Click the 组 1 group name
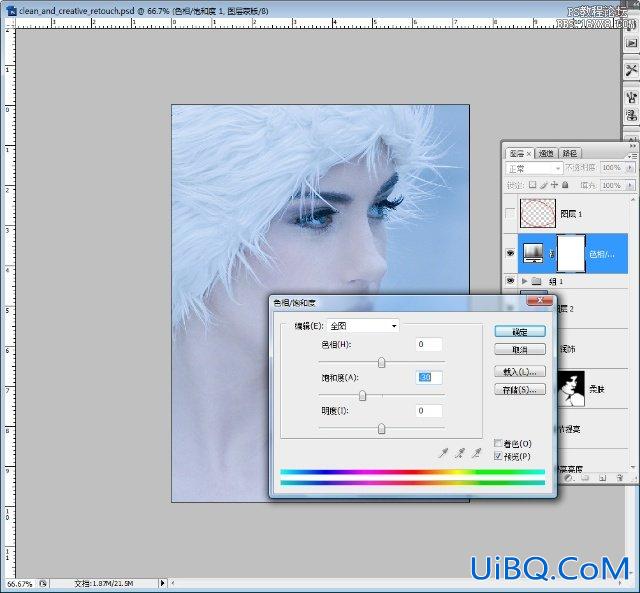The width and height of the screenshot is (640, 593). pyautogui.click(x=556, y=282)
